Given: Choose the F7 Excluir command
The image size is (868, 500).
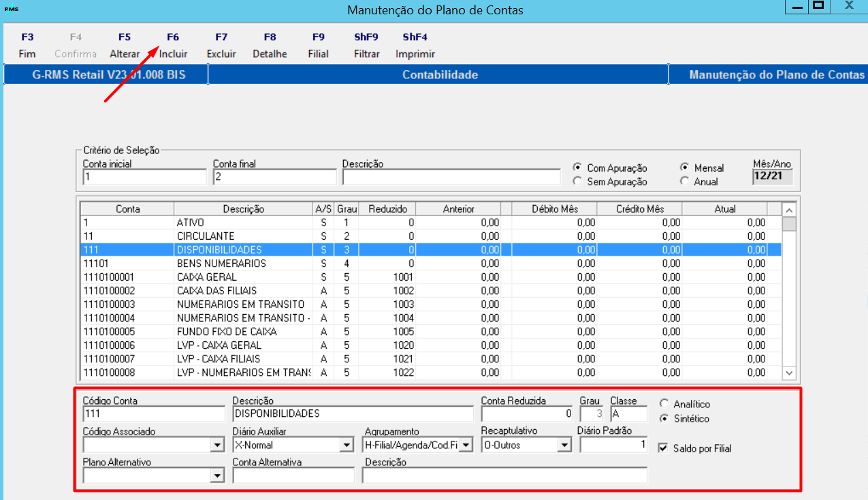Looking at the screenshot, I should 221,46.
